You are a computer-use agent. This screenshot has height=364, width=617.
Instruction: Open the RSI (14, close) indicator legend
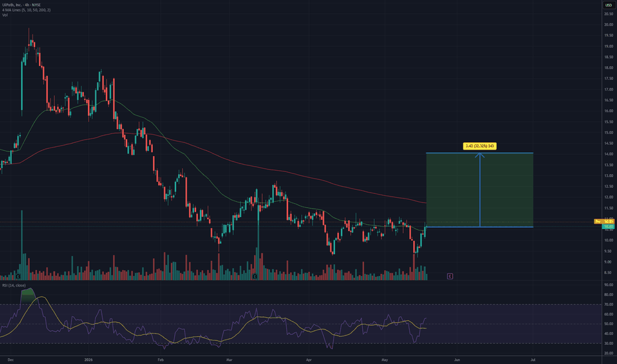pos(14,285)
